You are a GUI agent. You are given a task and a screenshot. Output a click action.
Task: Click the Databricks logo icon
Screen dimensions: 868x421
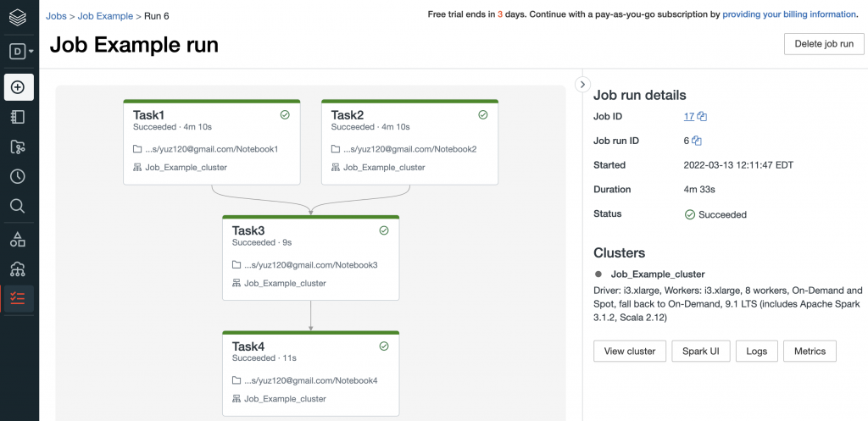point(18,19)
